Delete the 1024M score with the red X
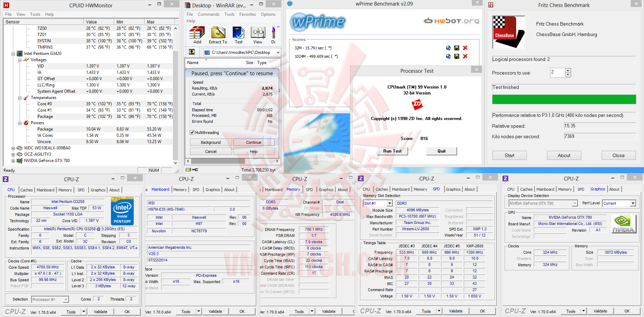 (x=465, y=56)
